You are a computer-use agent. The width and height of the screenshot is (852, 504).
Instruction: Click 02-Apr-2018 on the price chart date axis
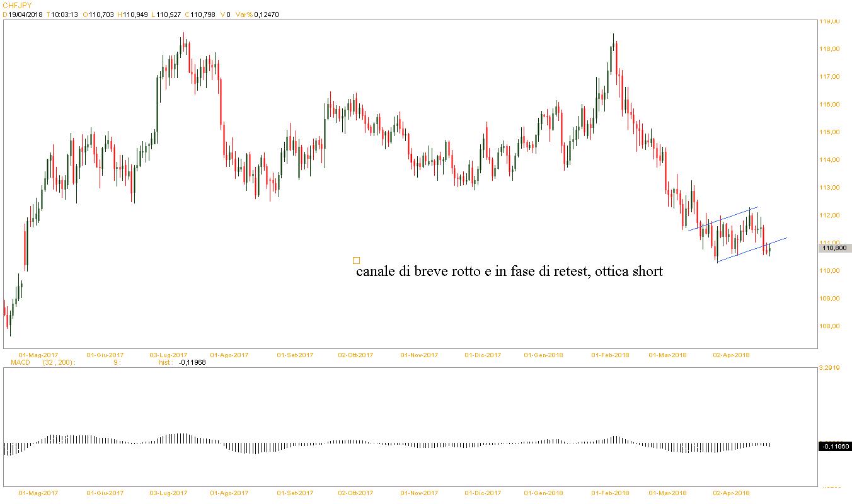pyautogui.click(x=731, y=355)
